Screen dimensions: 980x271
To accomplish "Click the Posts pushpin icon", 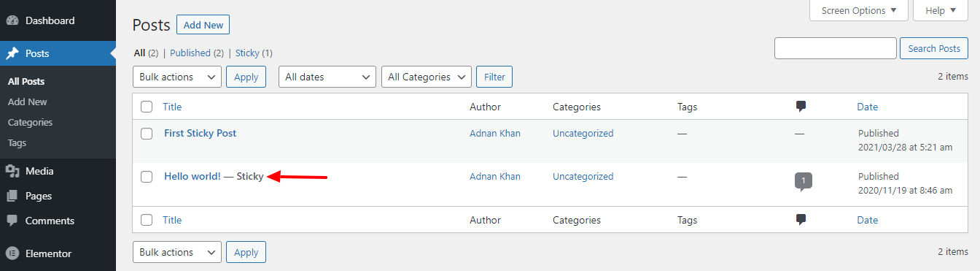I will [x=12, y=53].
